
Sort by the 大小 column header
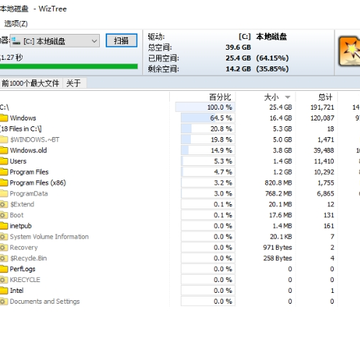pos(271,97)
